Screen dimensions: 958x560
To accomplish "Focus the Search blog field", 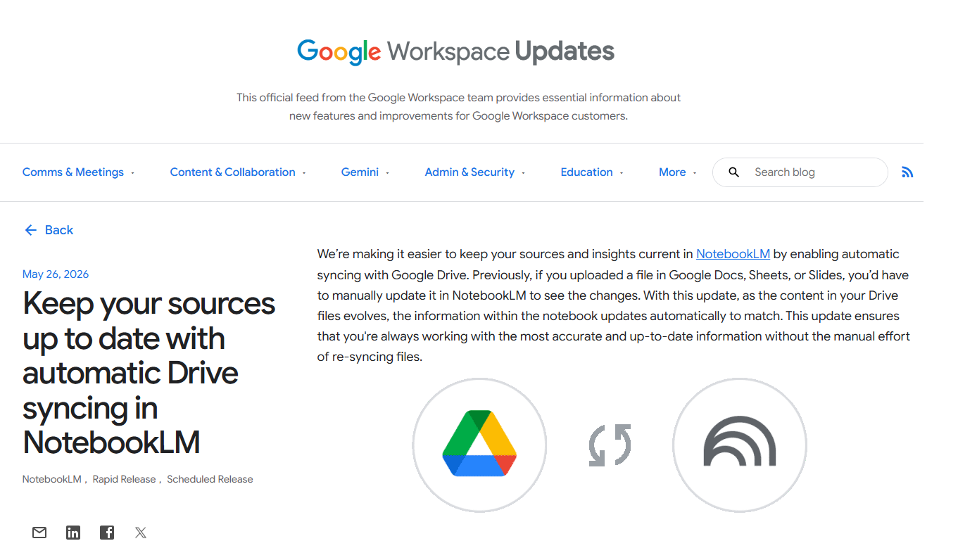I will pyautogui.click(x=800, y=172).
